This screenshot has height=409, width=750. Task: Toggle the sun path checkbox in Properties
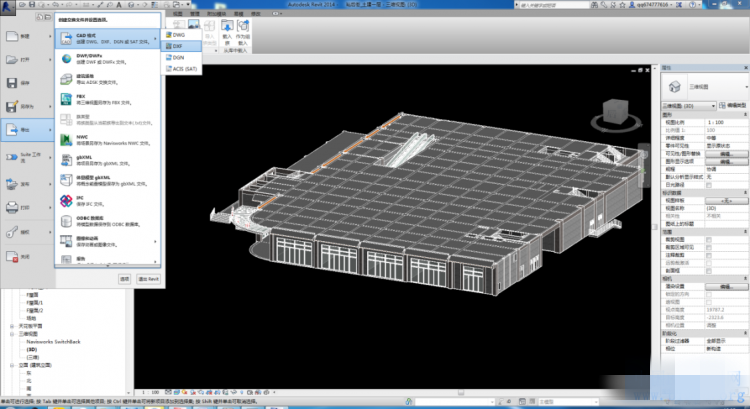tap(709, 185)
